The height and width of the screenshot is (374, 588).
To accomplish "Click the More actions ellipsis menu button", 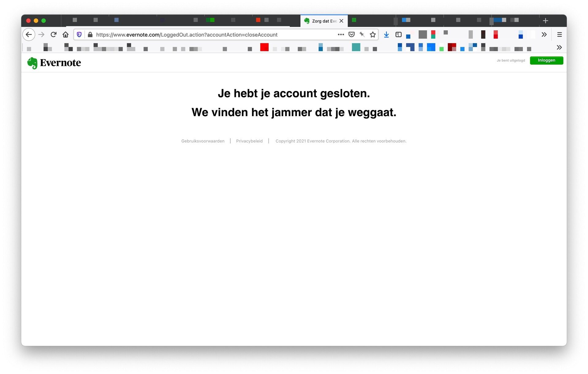I will pos(341,35).
